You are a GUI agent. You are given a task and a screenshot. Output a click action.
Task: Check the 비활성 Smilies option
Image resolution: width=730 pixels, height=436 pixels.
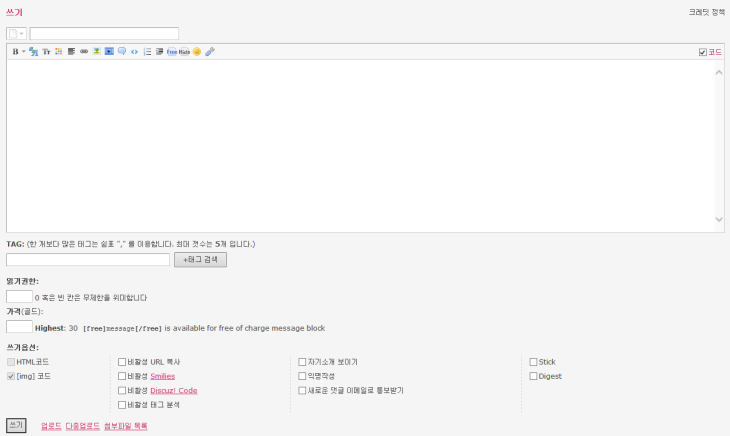122,376
